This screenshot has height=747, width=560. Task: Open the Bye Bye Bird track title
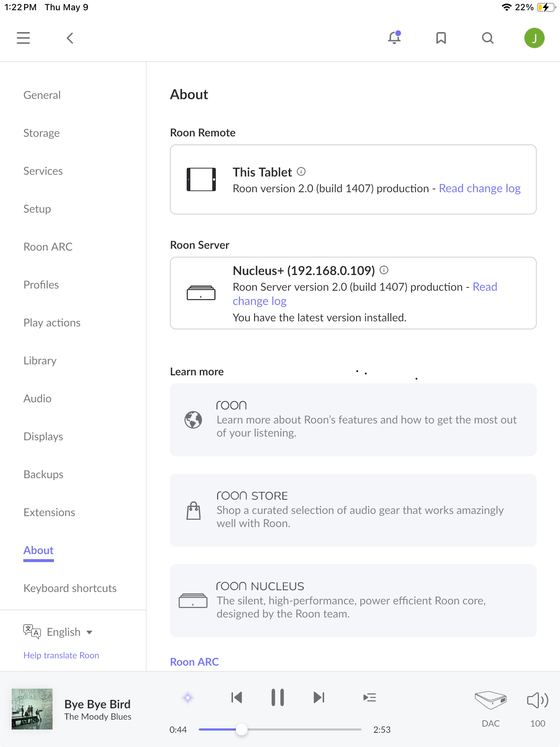[97, 704]
